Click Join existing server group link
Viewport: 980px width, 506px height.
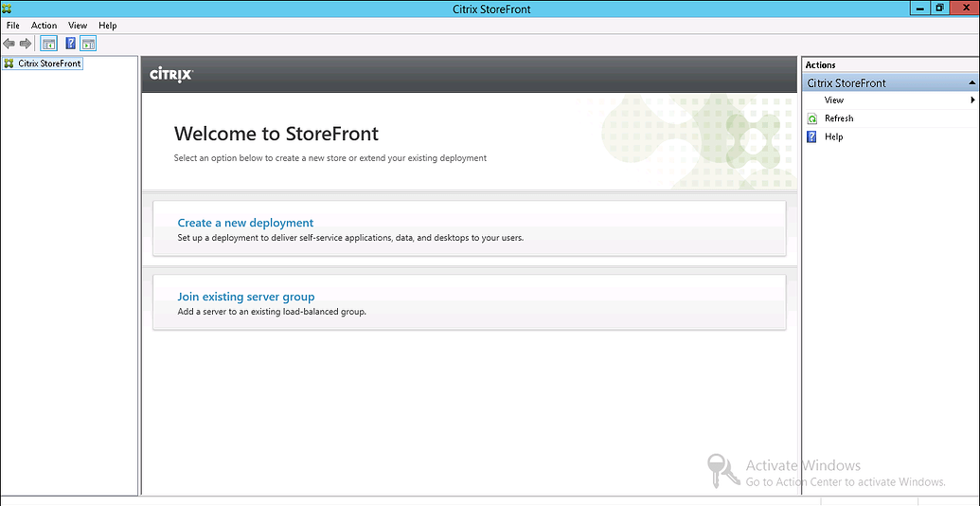click(x=246, y=297)
